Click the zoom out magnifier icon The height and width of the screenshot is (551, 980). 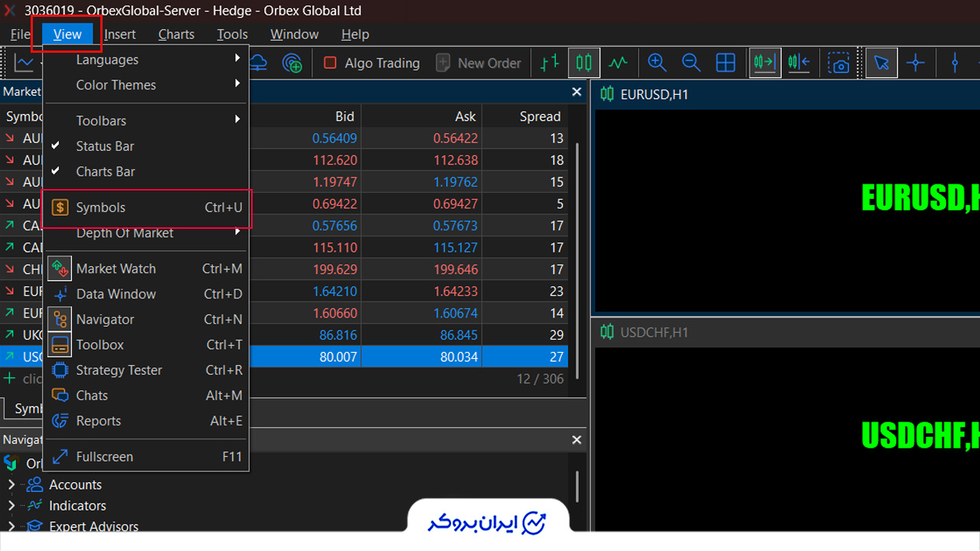tap(691, 63)
